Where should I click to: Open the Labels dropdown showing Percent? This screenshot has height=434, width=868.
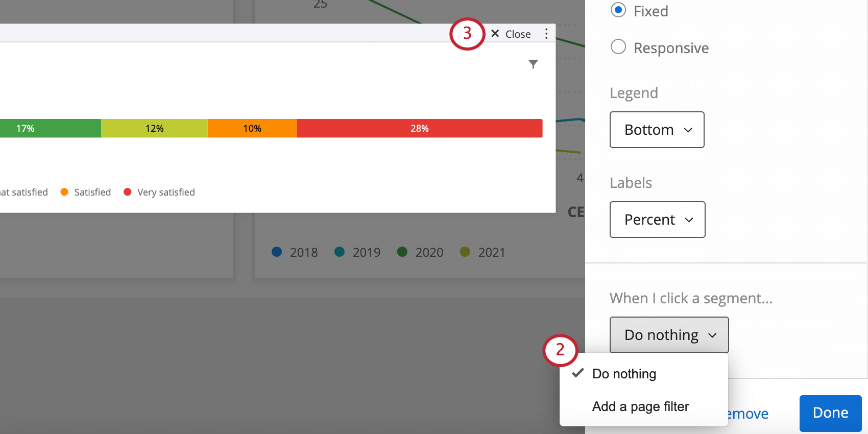click(x=657, y=220)
